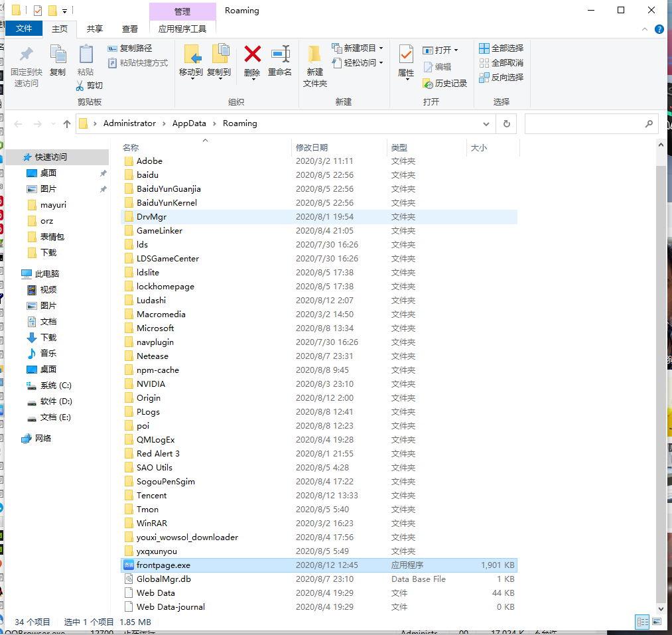
Task: Switch to large icons view
Action: coord(657,622)
